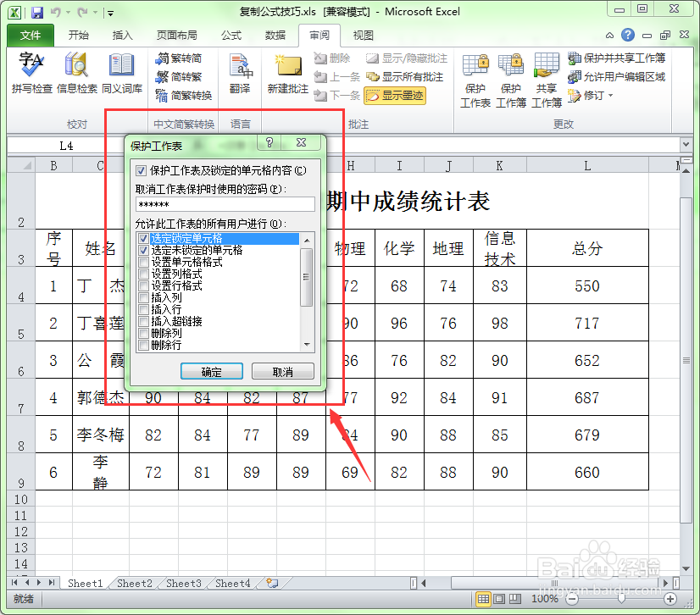The width and height of the screenshot is (700, 615).
Task: Click 显示所有批注 to show all comments
Action: click(404, 77)
